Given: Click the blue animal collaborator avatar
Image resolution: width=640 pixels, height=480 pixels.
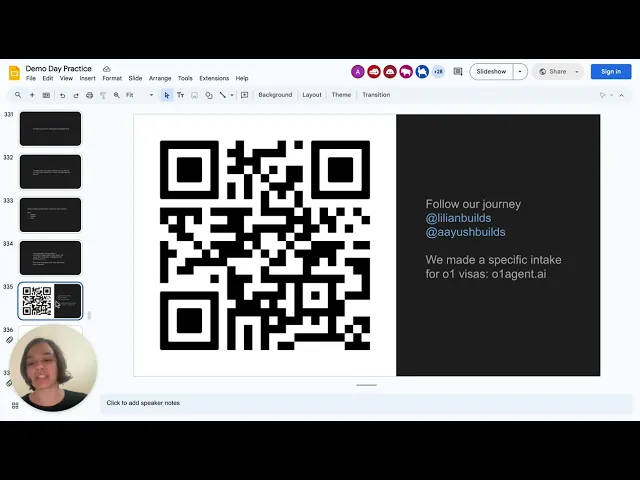Looking at the screenshot, I should (422, 72).
